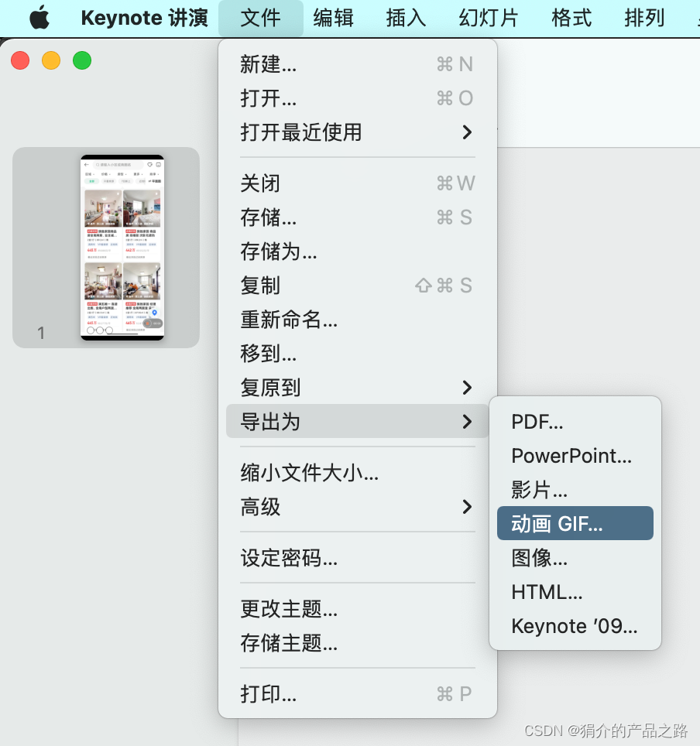Choose 图像... export option
Viewport: 700px width, 746px height.
[575, 558]
